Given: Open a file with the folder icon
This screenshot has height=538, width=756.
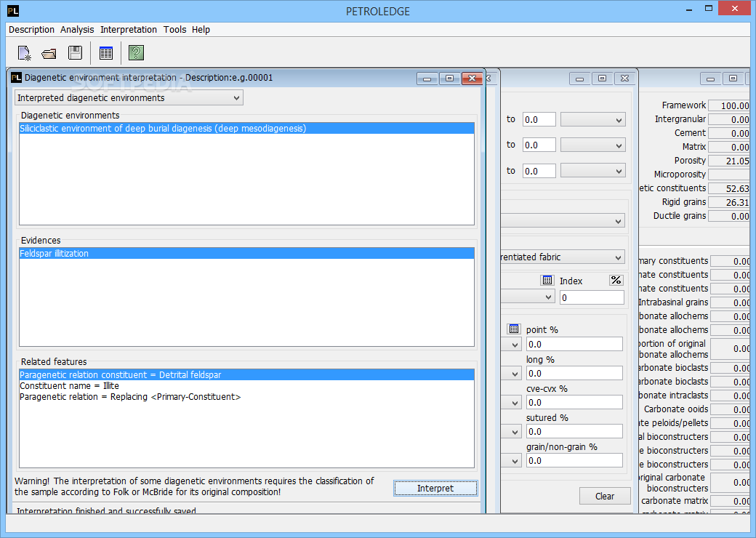Looking at the screenshot, I should (49, 53).
